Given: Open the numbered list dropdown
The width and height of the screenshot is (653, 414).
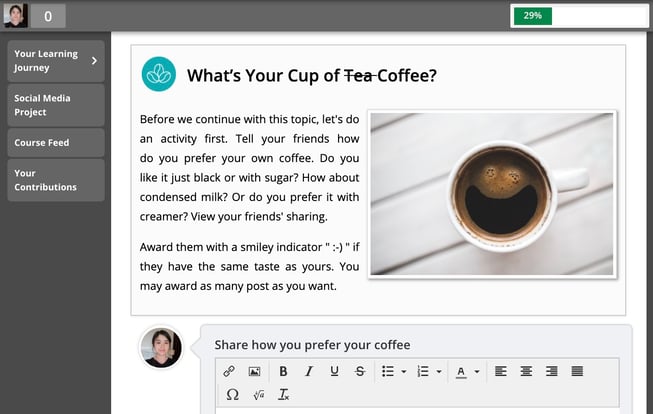Looking at the screenshot, I should pyautogui.click(x=439, y=371).
